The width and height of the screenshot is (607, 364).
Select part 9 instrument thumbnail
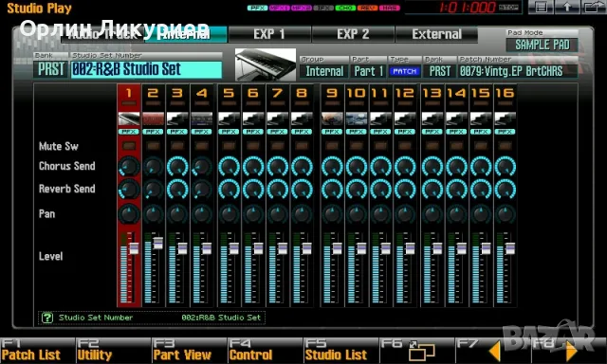pyautogui.click(x=332, y=118)
